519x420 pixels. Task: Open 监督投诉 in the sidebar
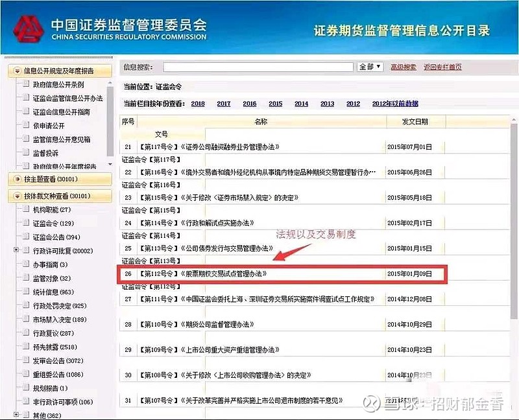45,153
